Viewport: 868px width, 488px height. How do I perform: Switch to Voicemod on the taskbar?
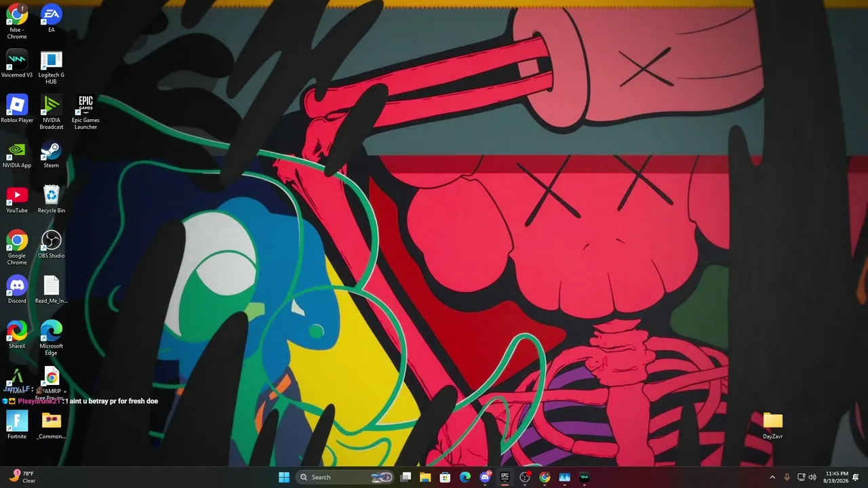(x=585, y=477)
